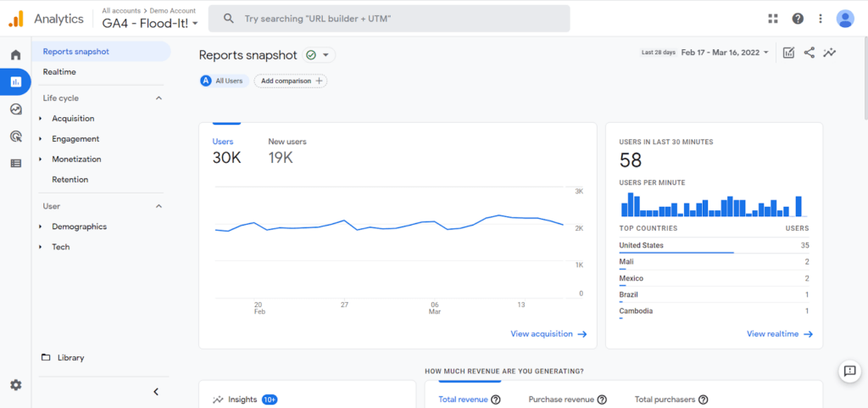Open the Insights sparkline icon at top right
This screenshot has height=408, width=868.
coord(829,53)
